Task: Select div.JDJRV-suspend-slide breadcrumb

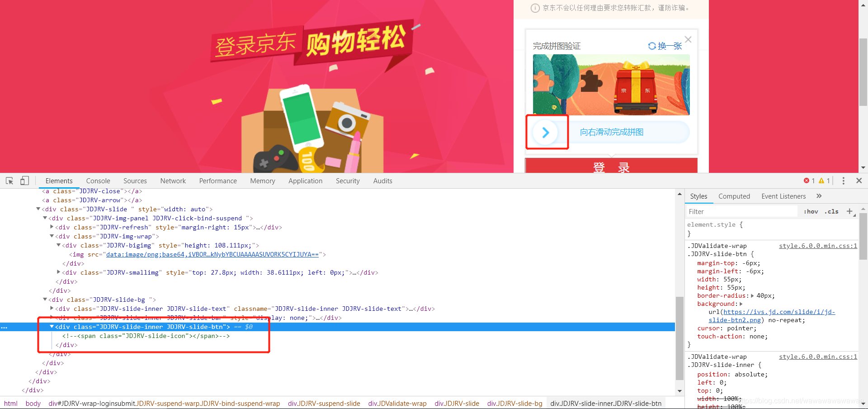Action: (324, 403)
